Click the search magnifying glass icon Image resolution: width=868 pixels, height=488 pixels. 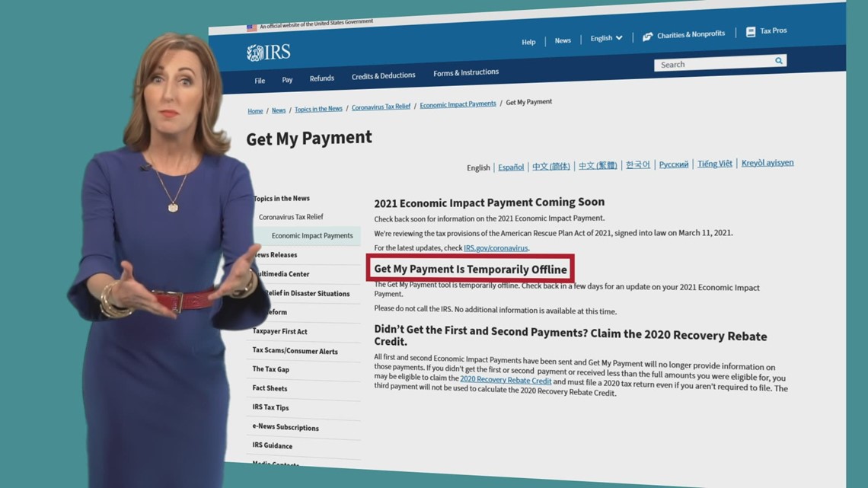(777, 60)
